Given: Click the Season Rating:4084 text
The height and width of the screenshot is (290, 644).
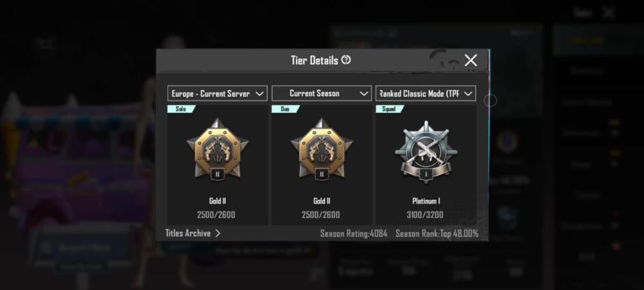Looking at the screenshot, I should coord(354,234).
